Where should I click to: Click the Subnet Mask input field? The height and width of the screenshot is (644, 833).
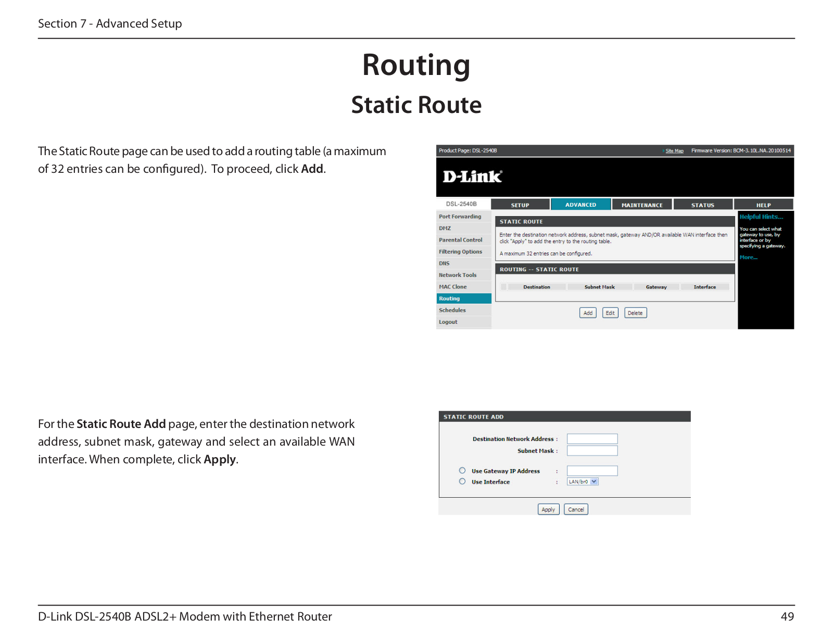tap(592, 450)
